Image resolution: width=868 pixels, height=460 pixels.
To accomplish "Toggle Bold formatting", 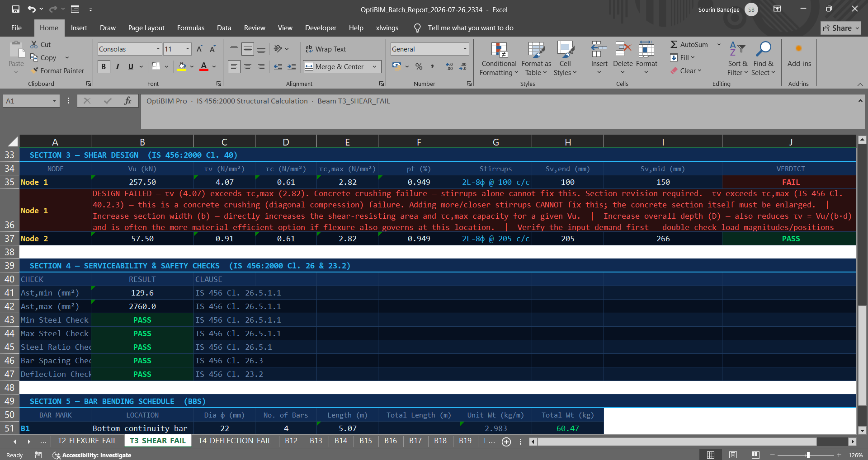I will pos(104,66).
